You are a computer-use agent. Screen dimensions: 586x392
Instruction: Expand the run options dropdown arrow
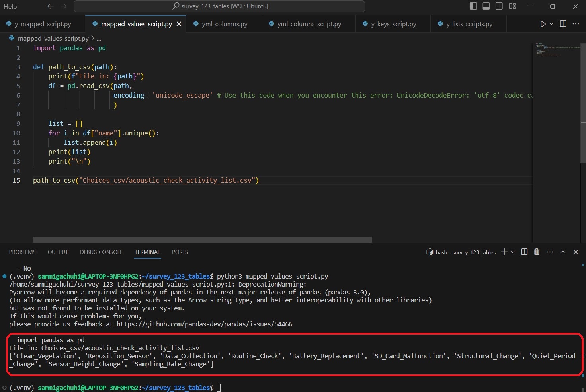point(551,24)
